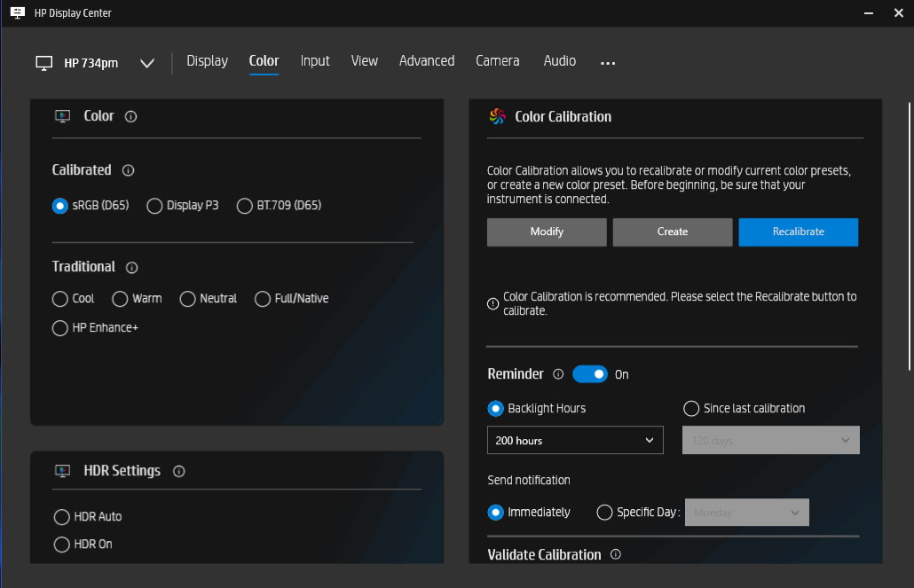Open the 200 hours dropdown
This screenshot has height=588, width=914.
[x=575, y=440]
